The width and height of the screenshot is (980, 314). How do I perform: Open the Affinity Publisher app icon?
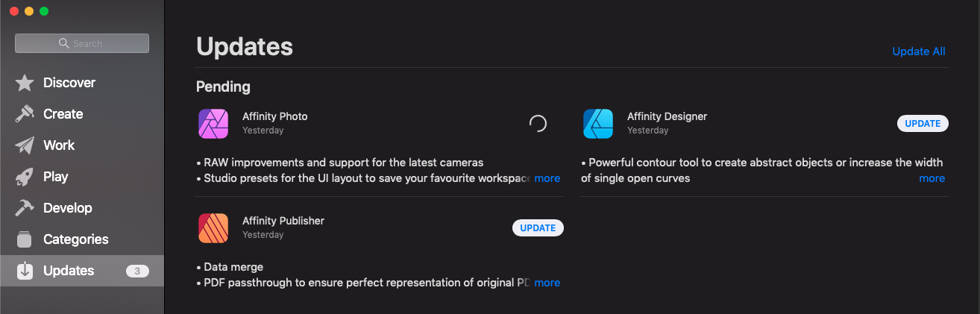pyautogui.click(x=213, y=228)
